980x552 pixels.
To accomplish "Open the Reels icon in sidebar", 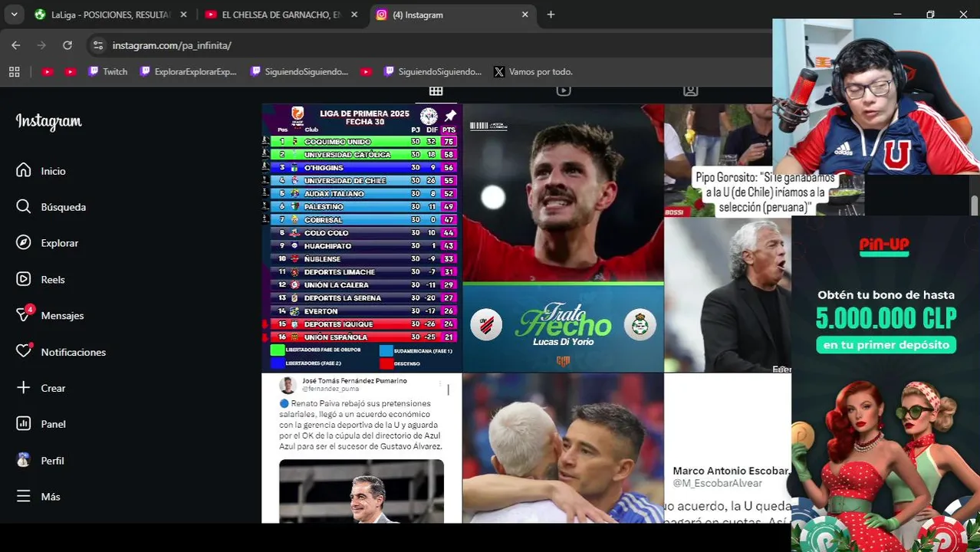I will (24, 279).
